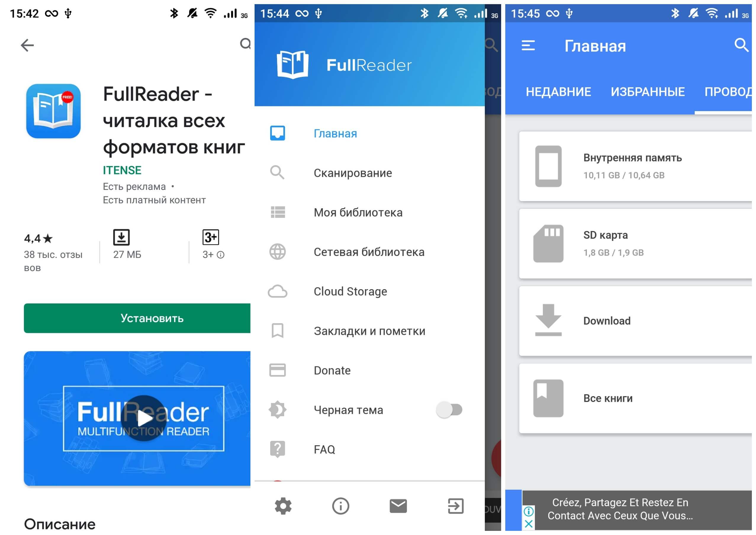Tap the Установить install button

pyautogui.click(x=137, y=318)
